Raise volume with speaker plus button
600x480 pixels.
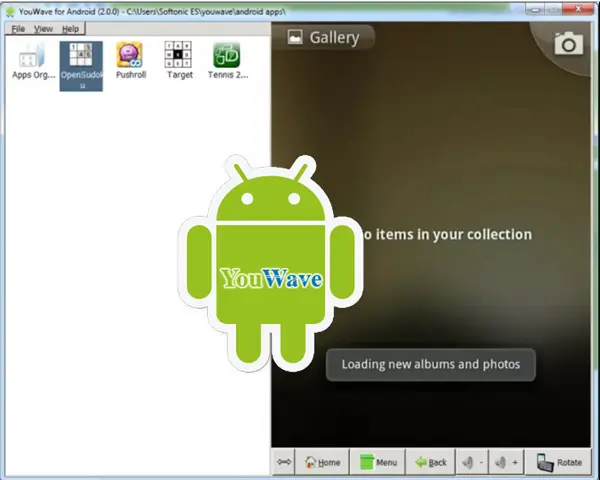click(x=506, y=462)
